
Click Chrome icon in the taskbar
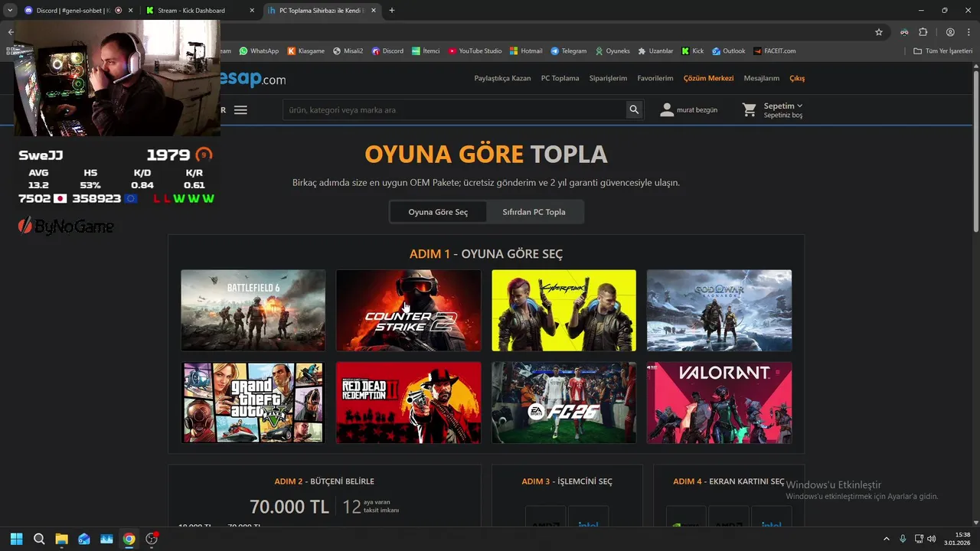tap(129, 539)
